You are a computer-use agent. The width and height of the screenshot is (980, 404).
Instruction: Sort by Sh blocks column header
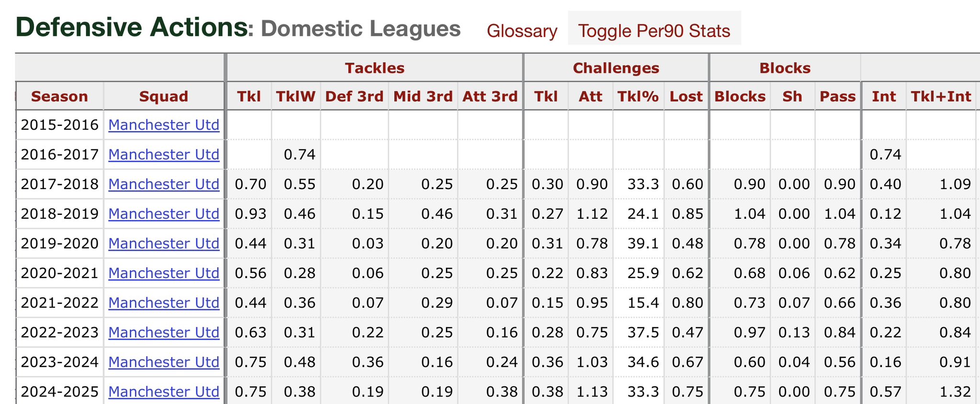(x=792, y=96)
